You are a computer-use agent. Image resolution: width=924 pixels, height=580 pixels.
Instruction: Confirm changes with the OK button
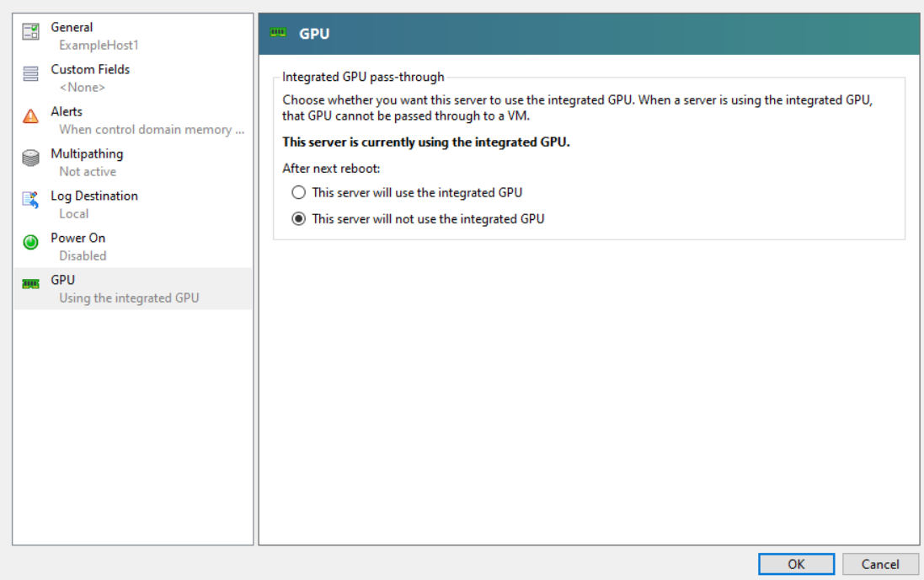[795, 564]
